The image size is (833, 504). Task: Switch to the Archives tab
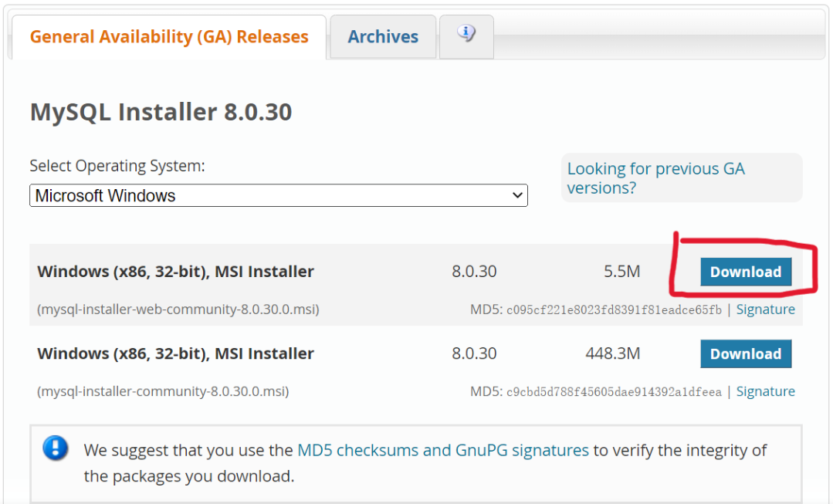(x=383, y=36)
